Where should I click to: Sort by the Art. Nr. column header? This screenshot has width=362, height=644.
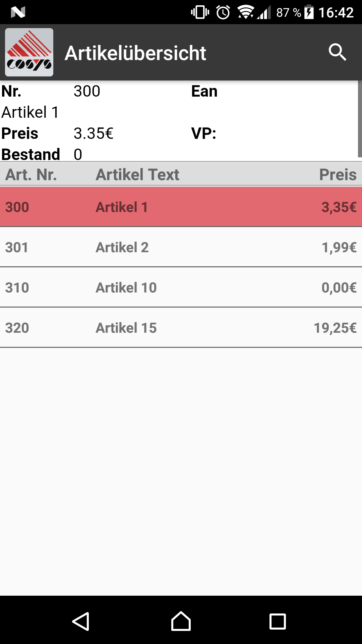31,174
